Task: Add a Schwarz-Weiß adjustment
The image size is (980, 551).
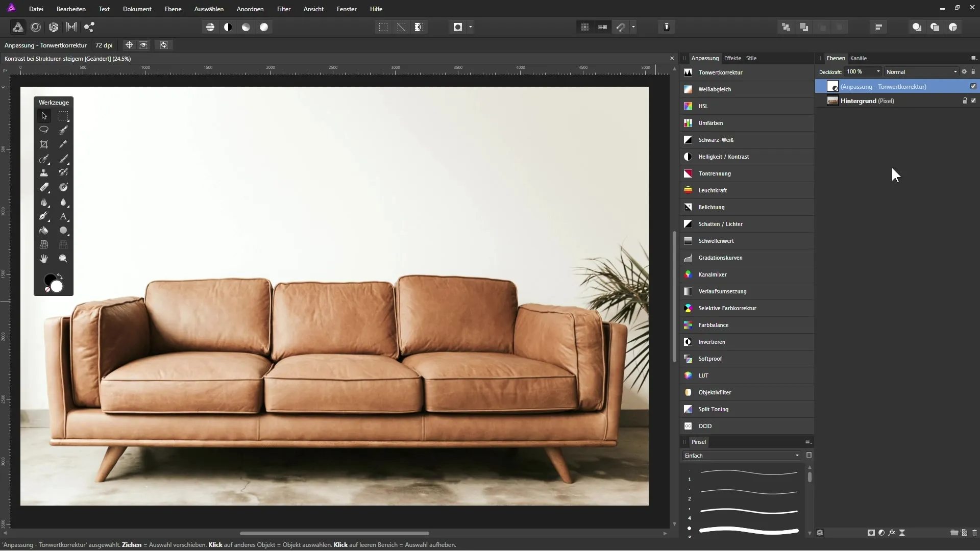Action: 747,140
